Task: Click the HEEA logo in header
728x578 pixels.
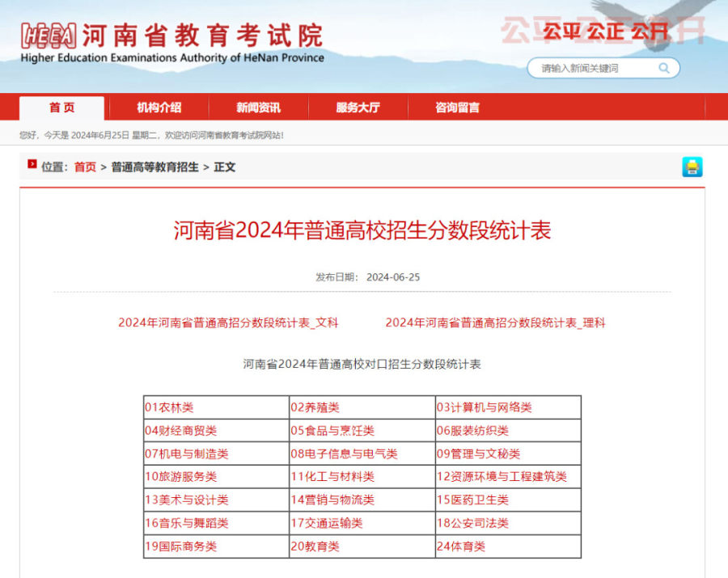Action: 49,36
